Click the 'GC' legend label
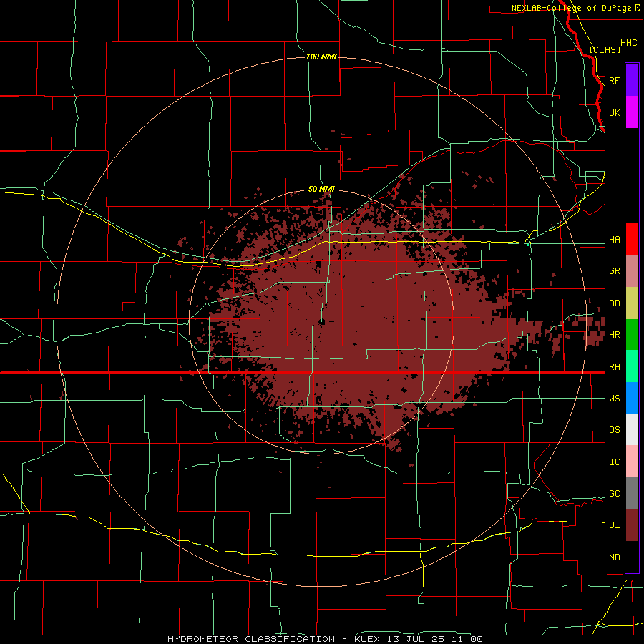This screenshot has width=644, height=644. [614, 494]
